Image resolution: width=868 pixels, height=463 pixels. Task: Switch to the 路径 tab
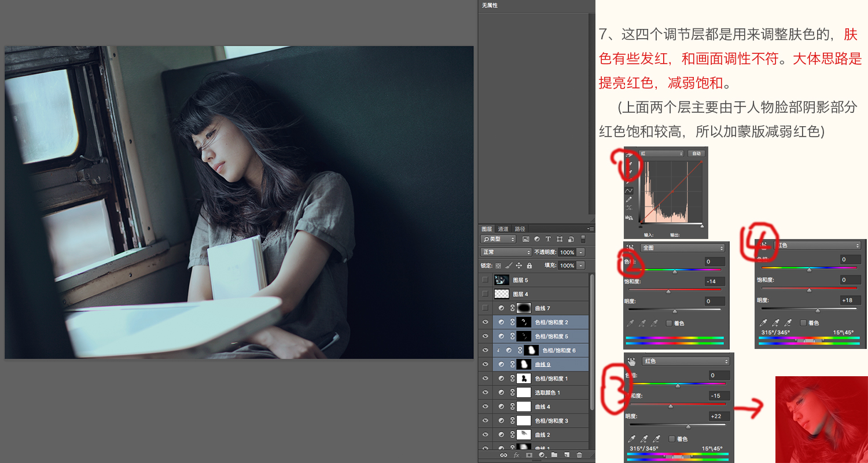520,229
